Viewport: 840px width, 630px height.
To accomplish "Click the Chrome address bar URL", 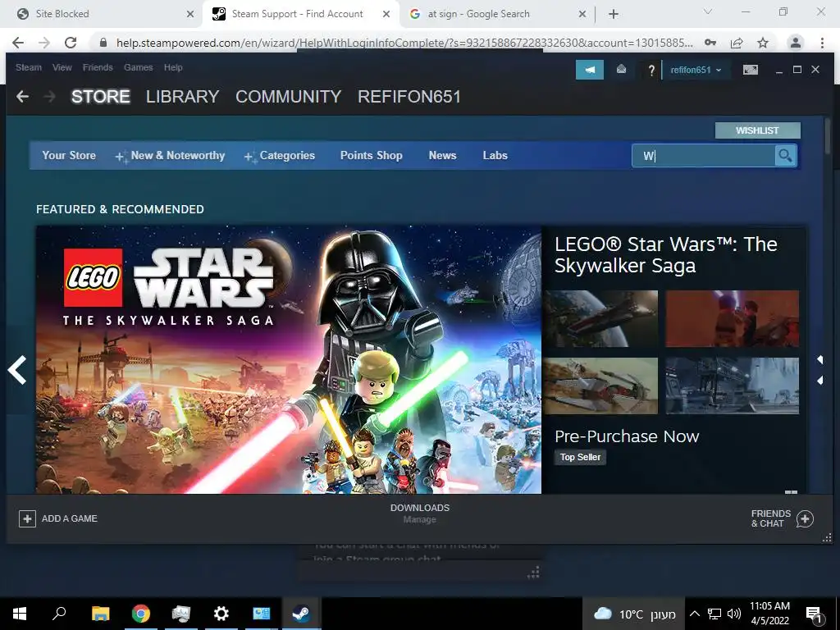I will coord(404,43).
